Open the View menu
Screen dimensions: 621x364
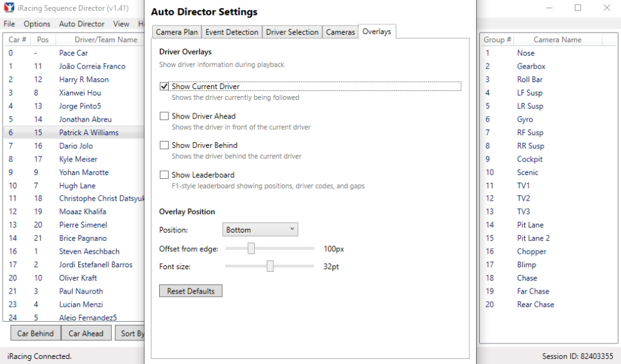[121, 24]
